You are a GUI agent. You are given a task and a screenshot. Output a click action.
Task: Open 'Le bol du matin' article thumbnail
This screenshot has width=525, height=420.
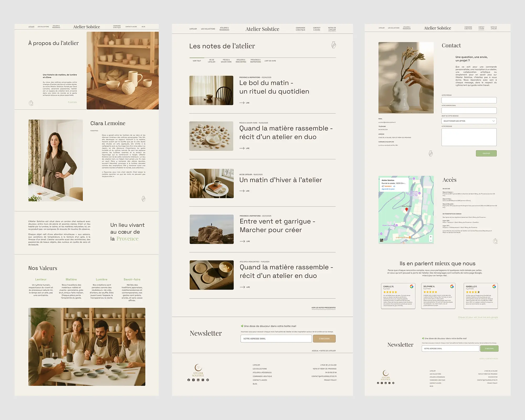point(211,91)
